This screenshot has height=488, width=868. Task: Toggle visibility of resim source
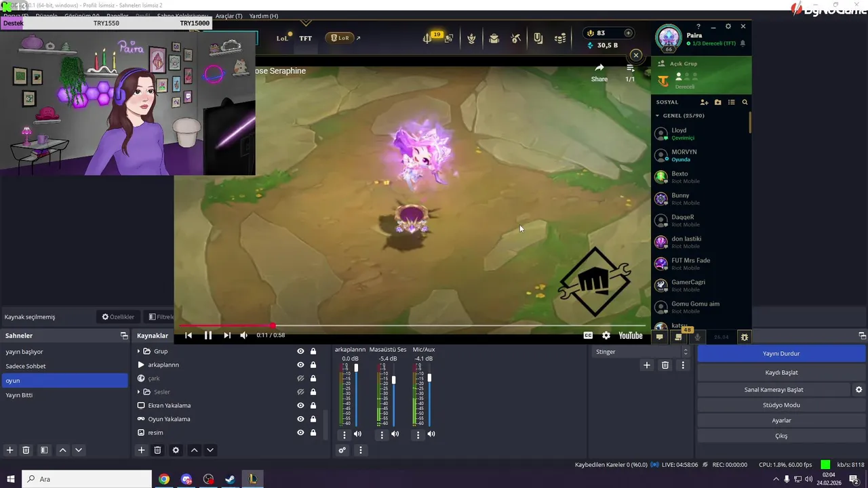click(300, 432)
